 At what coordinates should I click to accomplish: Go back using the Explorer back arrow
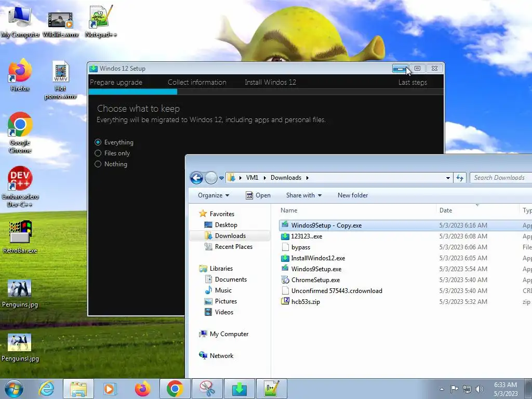pyautogui.click(x=196, y=178)
